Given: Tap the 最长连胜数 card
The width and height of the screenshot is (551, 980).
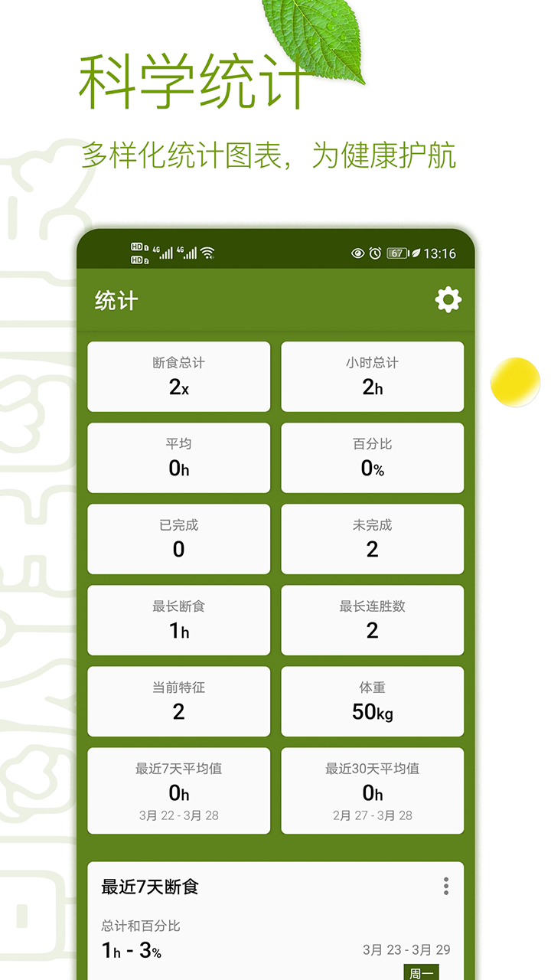Looking at the screenshot, I should coord(373,619).
